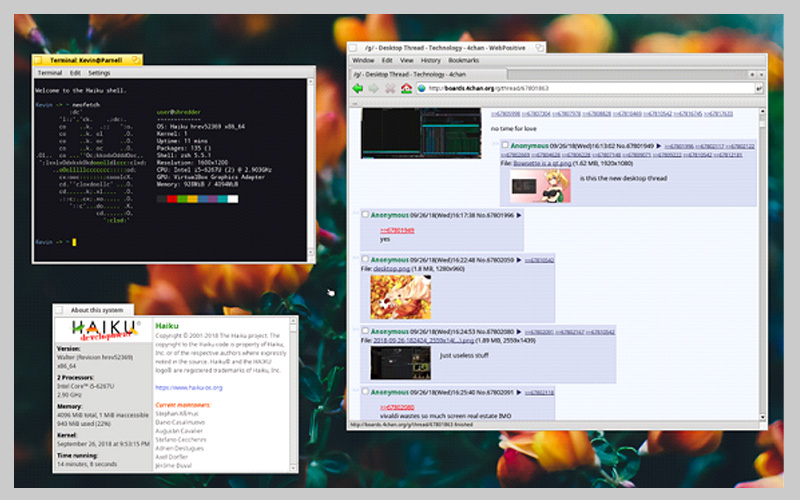Expand post menu arrow for No.67802080
This screenshot has height=500, width=800.
click(x=521, y=331)
